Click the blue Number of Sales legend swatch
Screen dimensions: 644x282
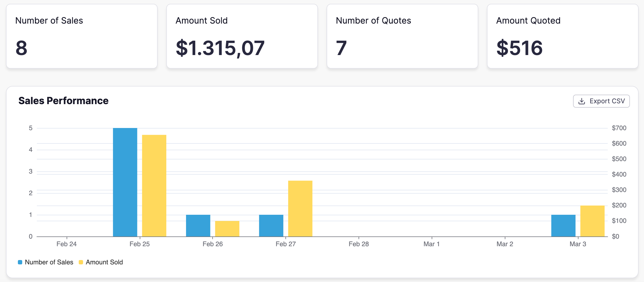20,262
